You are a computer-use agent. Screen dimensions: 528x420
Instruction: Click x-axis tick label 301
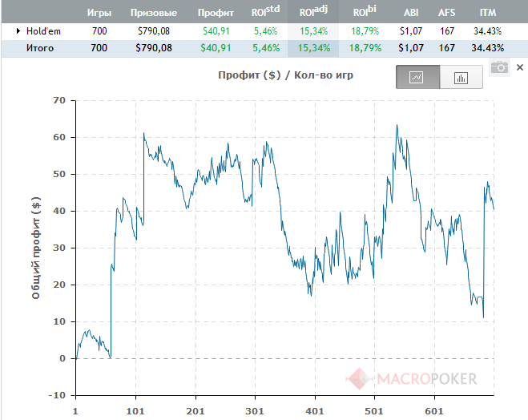(255, 411)
